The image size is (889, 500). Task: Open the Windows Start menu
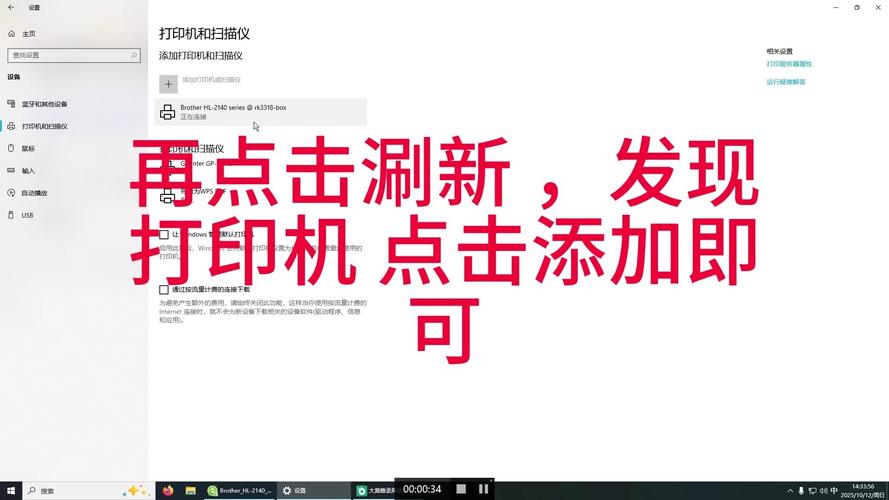click(11, 490)
